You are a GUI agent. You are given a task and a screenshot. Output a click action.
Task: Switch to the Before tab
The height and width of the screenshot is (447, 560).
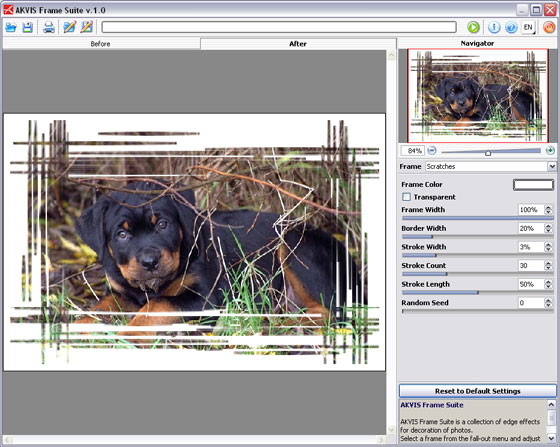tap(101, 44)
